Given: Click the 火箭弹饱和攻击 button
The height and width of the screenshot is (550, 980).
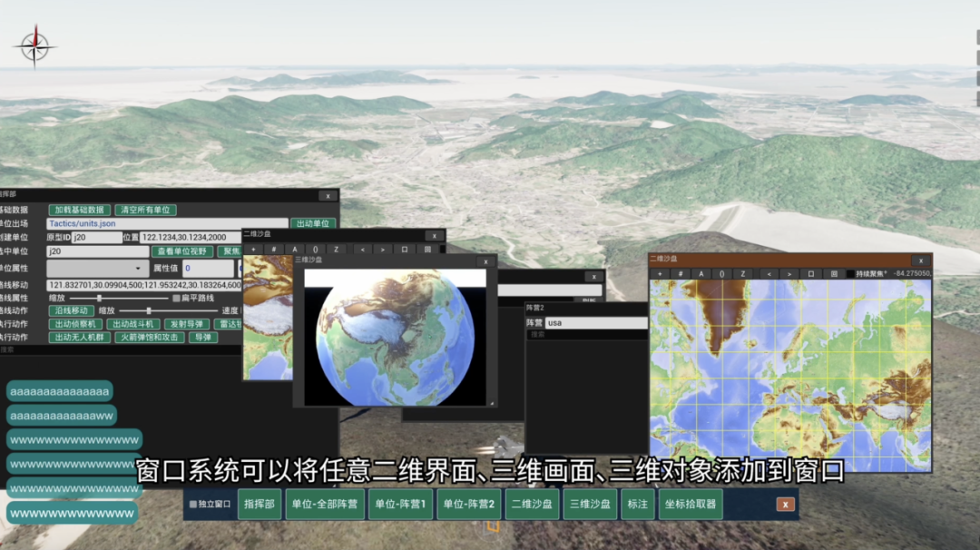Looking at the screenshot, I should [x=150, y=338].
